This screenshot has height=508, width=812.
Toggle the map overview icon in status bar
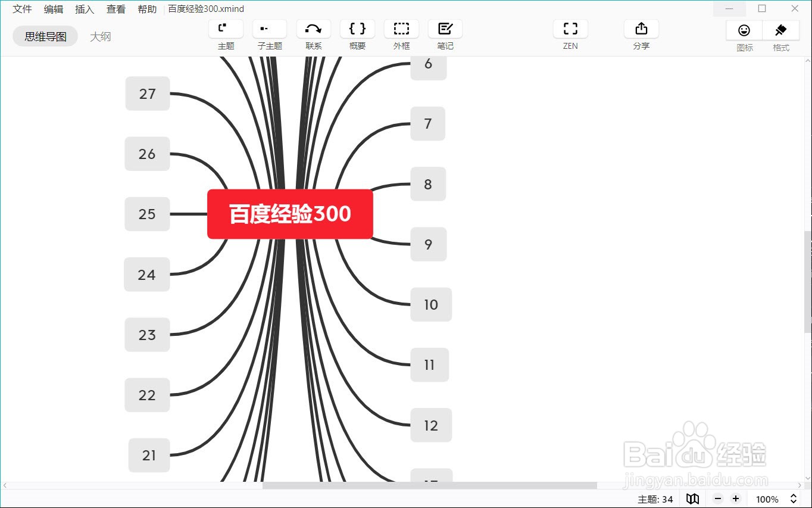click(x=692, y=499)
